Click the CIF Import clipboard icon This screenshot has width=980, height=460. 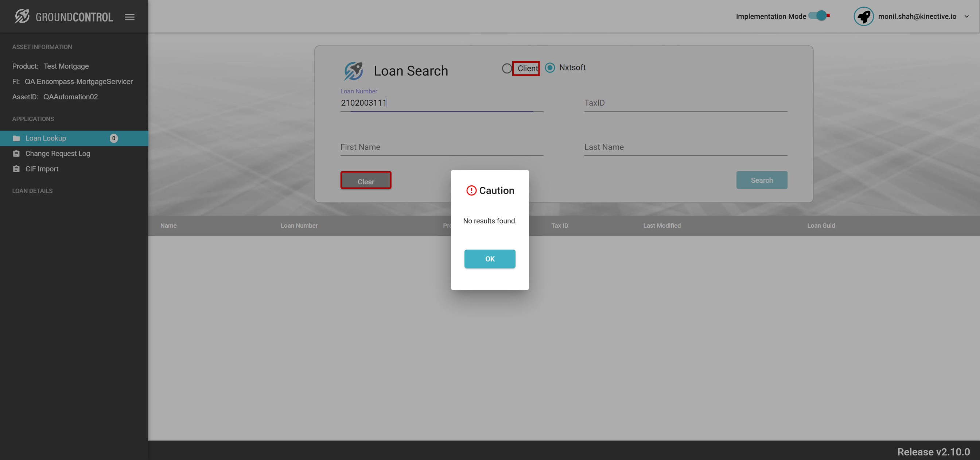(16, 169)
